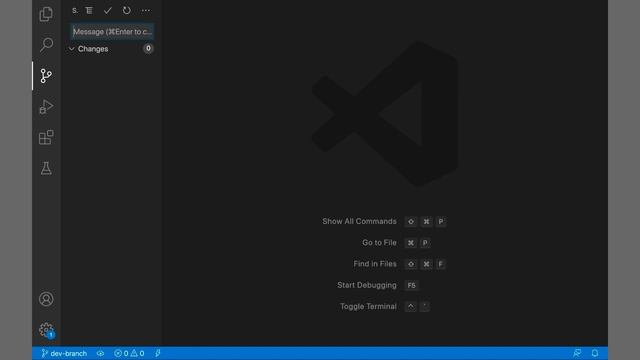Open the Testing flask view
The width and height of the screenshot is (640, 360).
46,168
